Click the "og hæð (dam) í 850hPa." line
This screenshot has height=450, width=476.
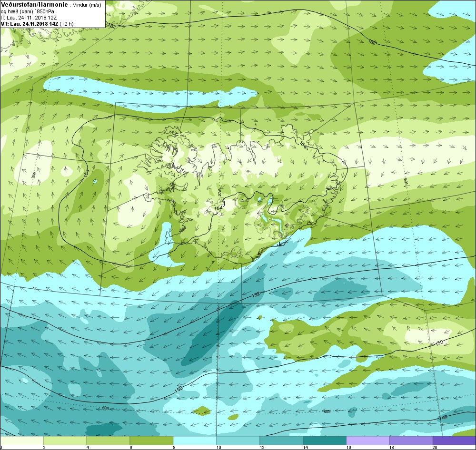pyautogui.click(x=28, y=11)
